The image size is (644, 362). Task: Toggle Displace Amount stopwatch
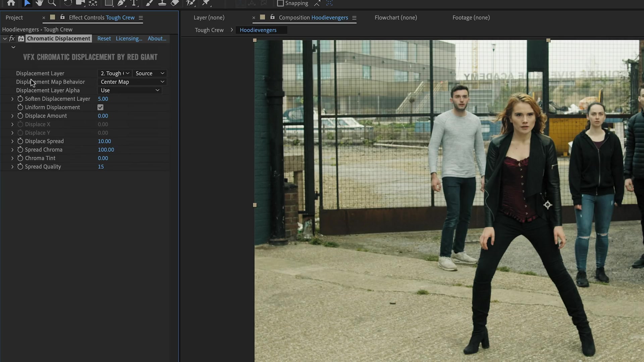click(x=20, y=116)
